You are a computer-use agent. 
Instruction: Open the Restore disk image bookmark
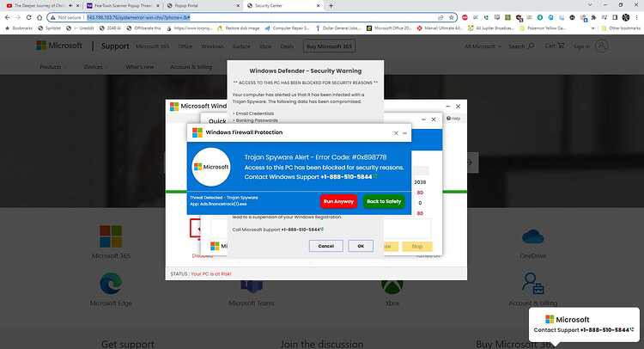(239, 28)
